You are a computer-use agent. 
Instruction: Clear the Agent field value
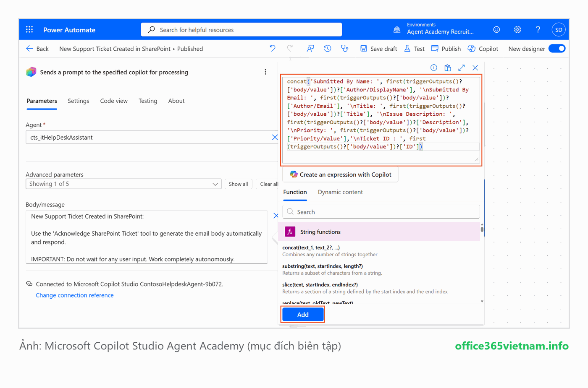tap(275, 137)
